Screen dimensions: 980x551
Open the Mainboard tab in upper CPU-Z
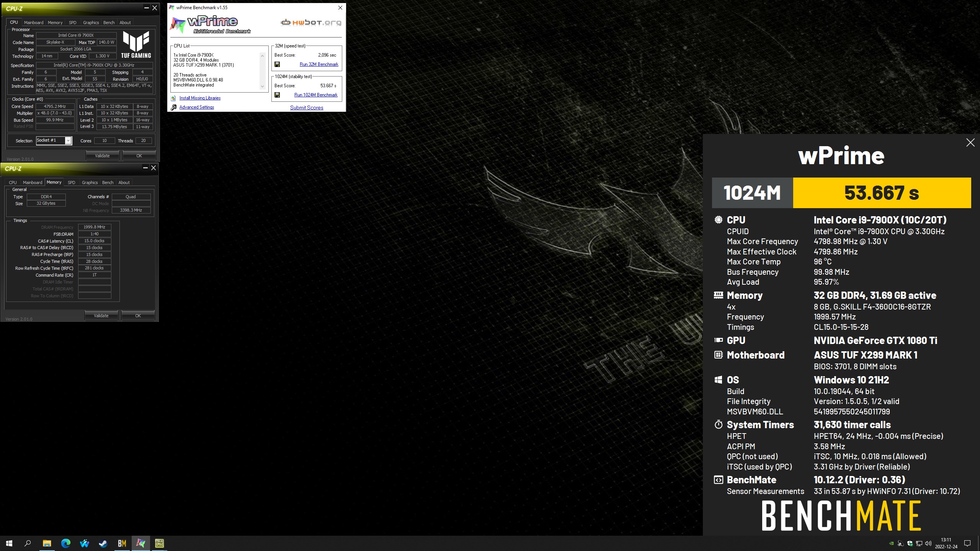point(34,23)
